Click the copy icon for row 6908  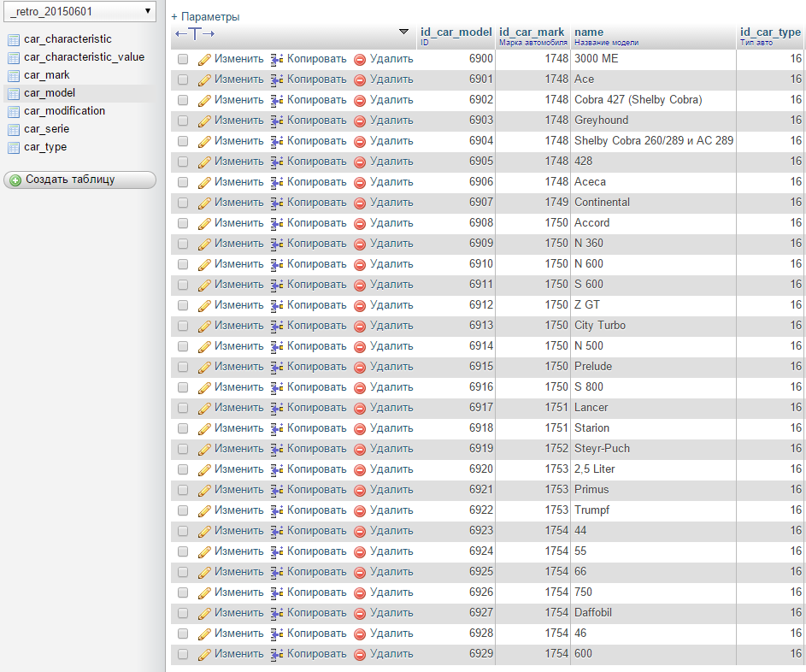tap(277, 224)
